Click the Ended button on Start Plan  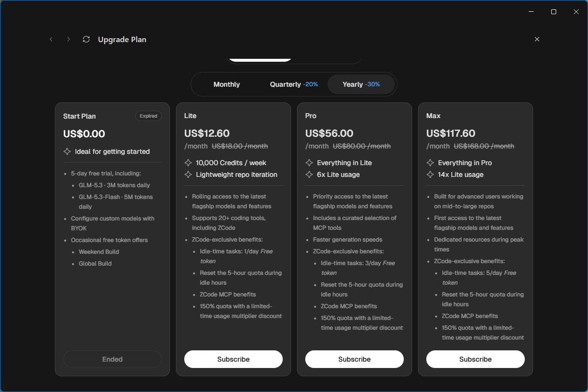(112, 359)
